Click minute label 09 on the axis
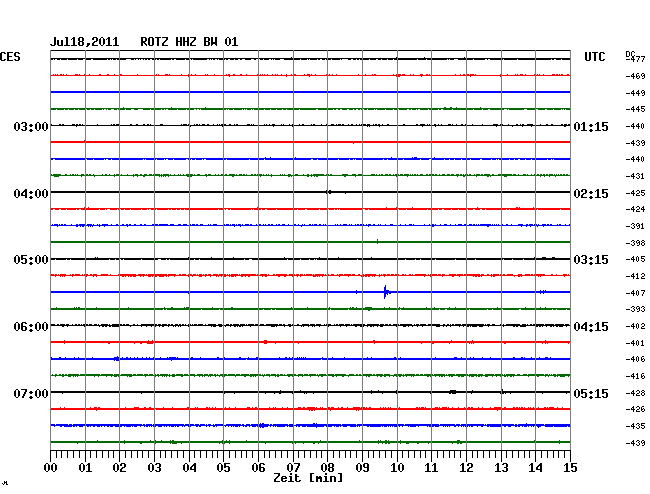This screenshot has height=494, width=650. pyautogui.click(x=362, y=468)
